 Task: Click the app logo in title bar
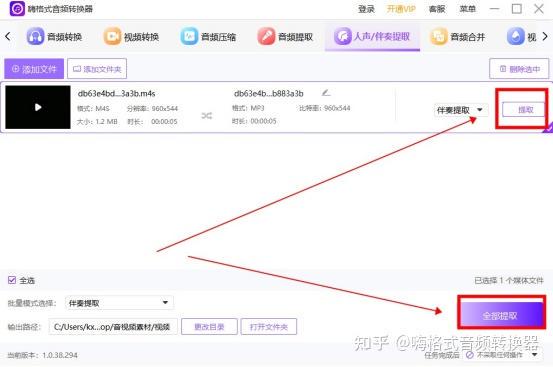[x=17, y=8]
